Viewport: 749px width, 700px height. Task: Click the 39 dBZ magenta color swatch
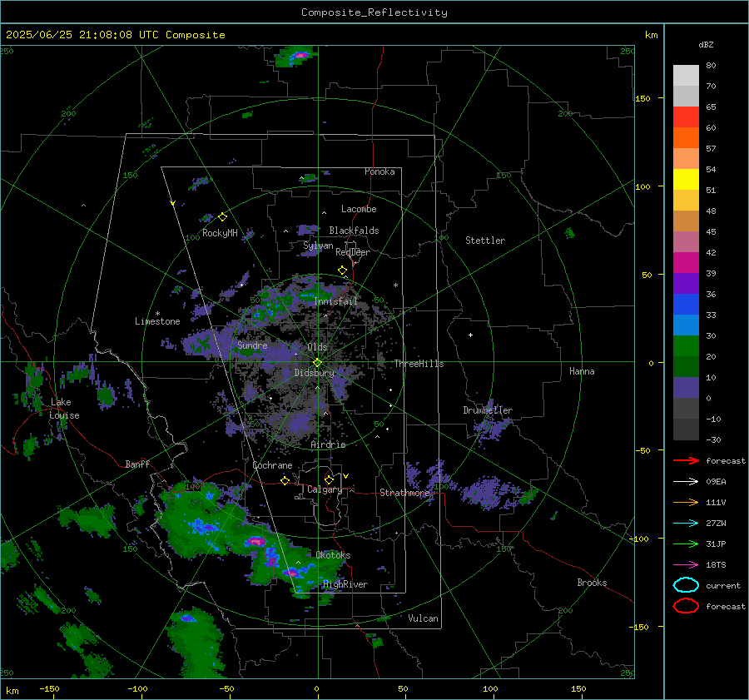pos(686,263)
